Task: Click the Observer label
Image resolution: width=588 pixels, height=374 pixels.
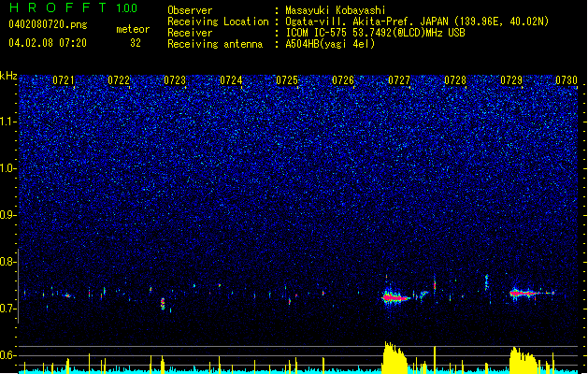Action: point(190,10)
